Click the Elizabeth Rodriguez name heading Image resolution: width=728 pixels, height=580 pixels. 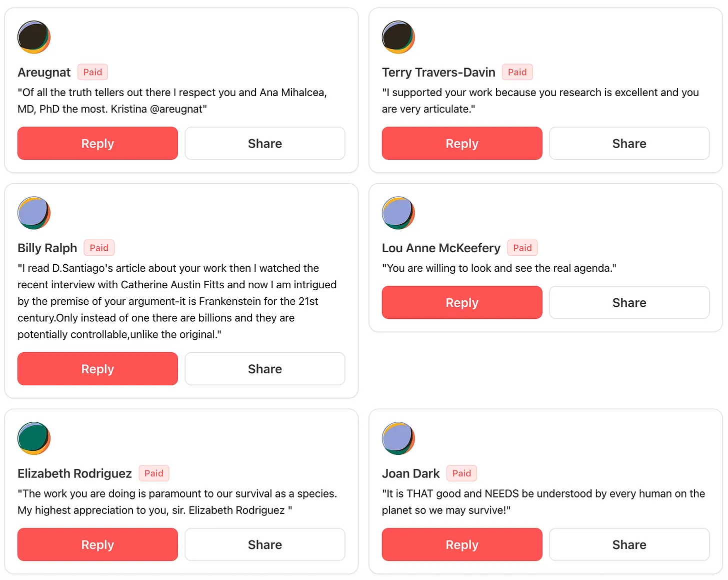pos(74,473)
